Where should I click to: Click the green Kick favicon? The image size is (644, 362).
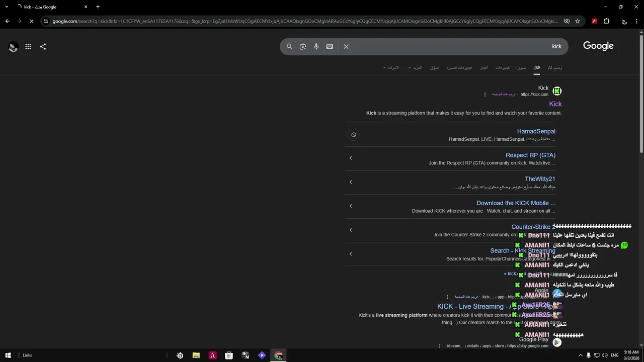tap(557, 91)
